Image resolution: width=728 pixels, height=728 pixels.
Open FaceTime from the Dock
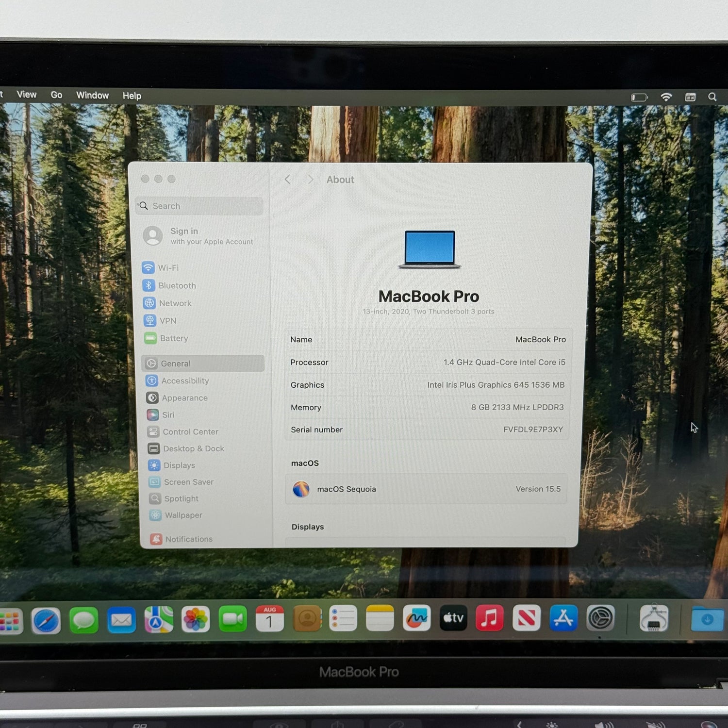232,619
